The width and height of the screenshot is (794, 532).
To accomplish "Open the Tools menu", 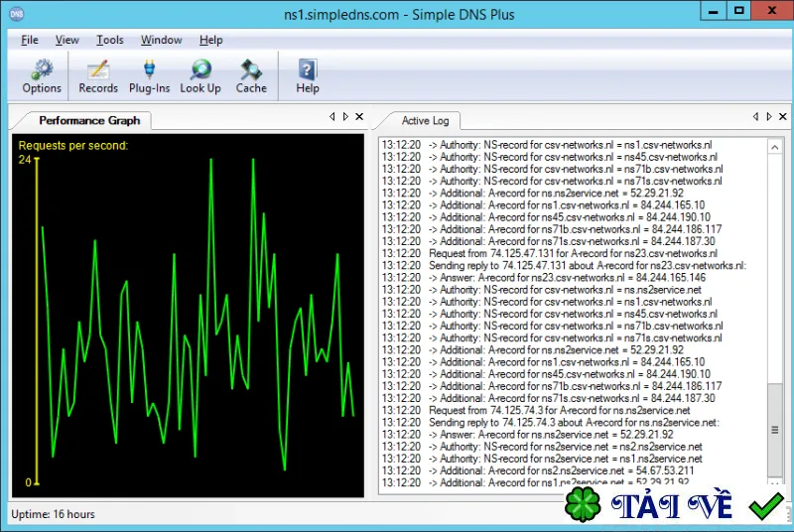I will pos(110,40).
